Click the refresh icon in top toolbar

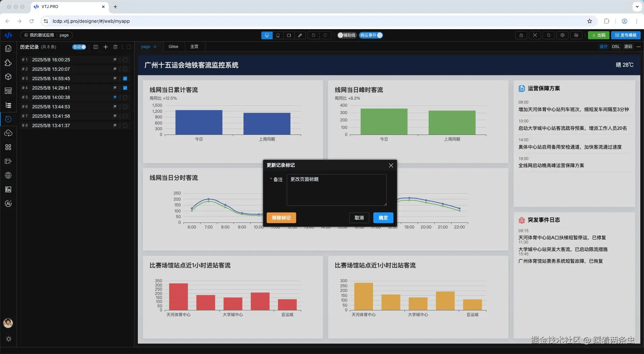[x=549, y=35]
